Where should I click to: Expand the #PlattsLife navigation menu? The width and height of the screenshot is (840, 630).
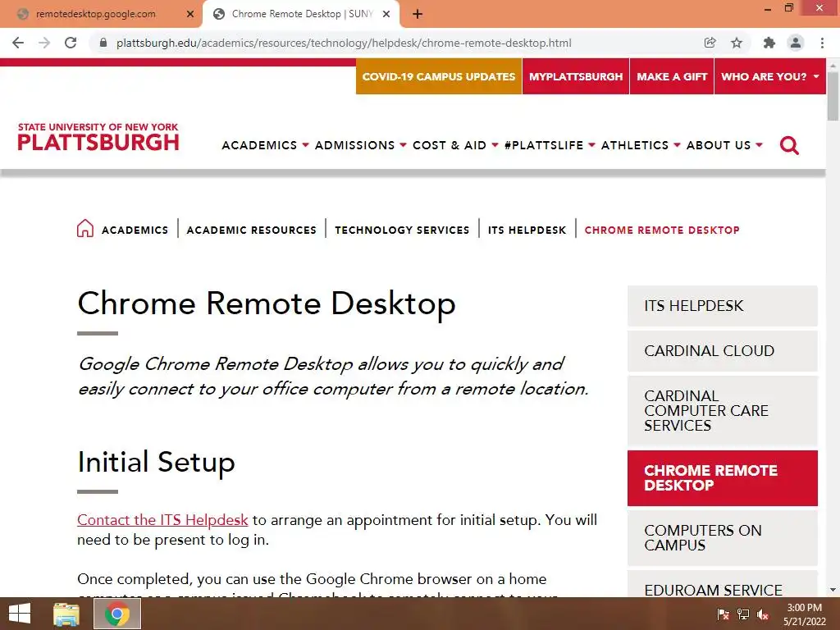pyautogui.click(x=550, y=145)
